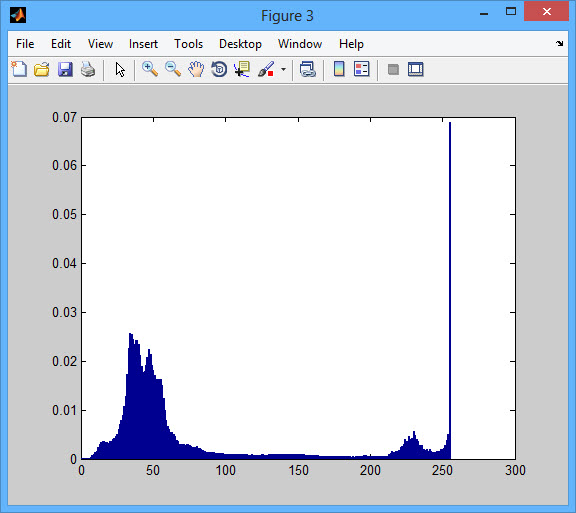Enable the Pan hand tool

pyautogui.click(x=196, y=69)
